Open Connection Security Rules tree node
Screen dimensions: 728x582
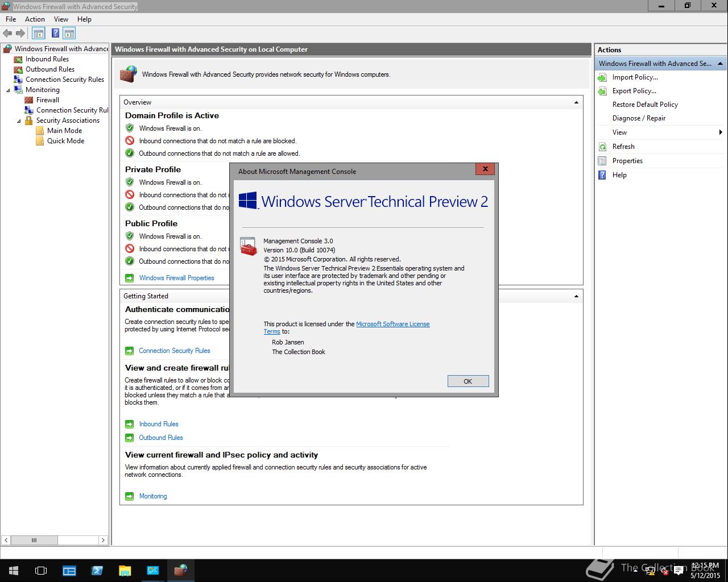(x=64, y=80)
